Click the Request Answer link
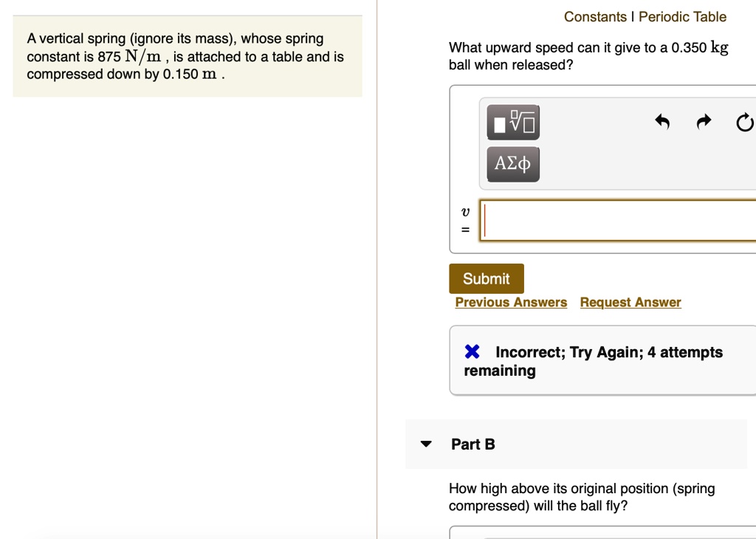Viewport: 756px width, 539px height. click(x=630, y=302)
